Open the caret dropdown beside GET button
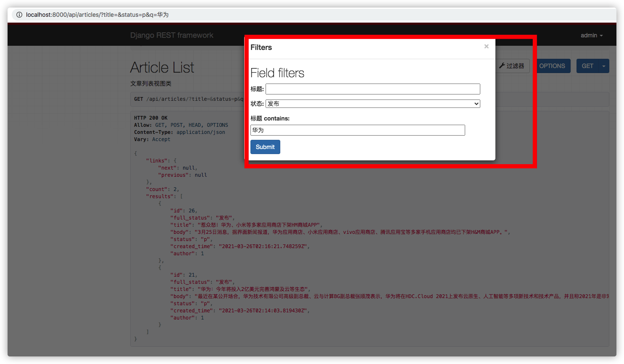This screenshot has height=364, width=624. pos(604,66)
